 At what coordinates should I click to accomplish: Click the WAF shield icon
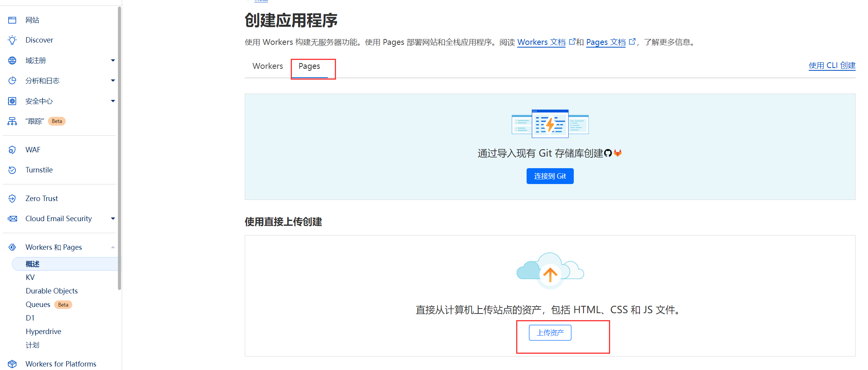tap(12, 150)
